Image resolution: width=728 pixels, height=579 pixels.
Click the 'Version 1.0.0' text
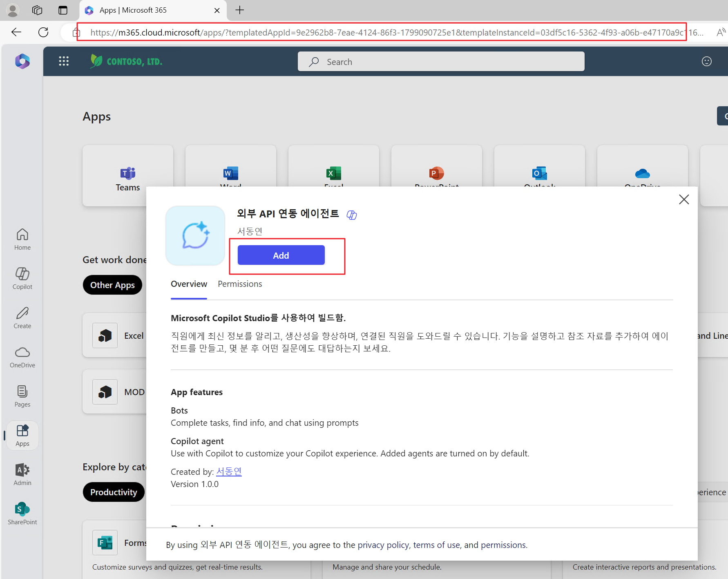click(x=194, y=484)
